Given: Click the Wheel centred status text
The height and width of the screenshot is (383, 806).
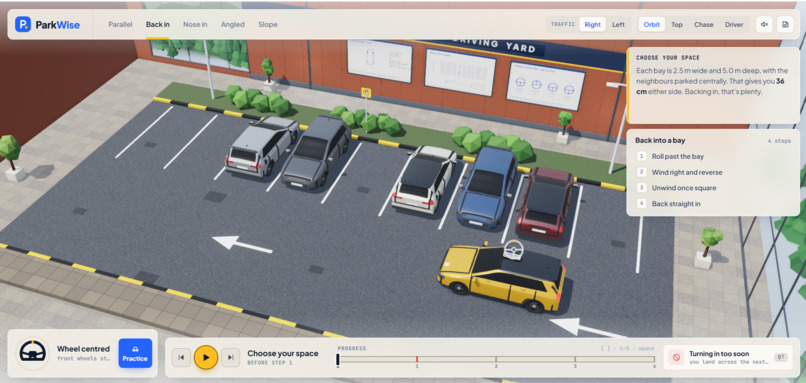Looking at the screenshot, I should [x=83, y=349].
